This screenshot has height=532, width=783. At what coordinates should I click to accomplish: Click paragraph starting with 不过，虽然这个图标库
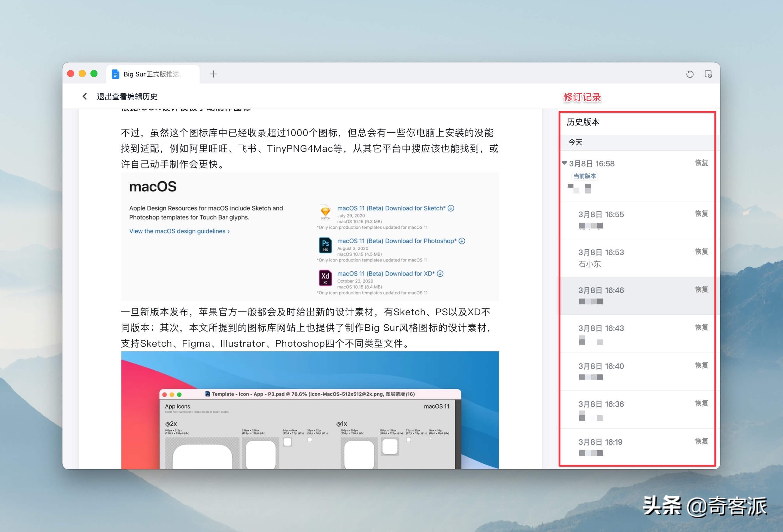click(310, 149)
